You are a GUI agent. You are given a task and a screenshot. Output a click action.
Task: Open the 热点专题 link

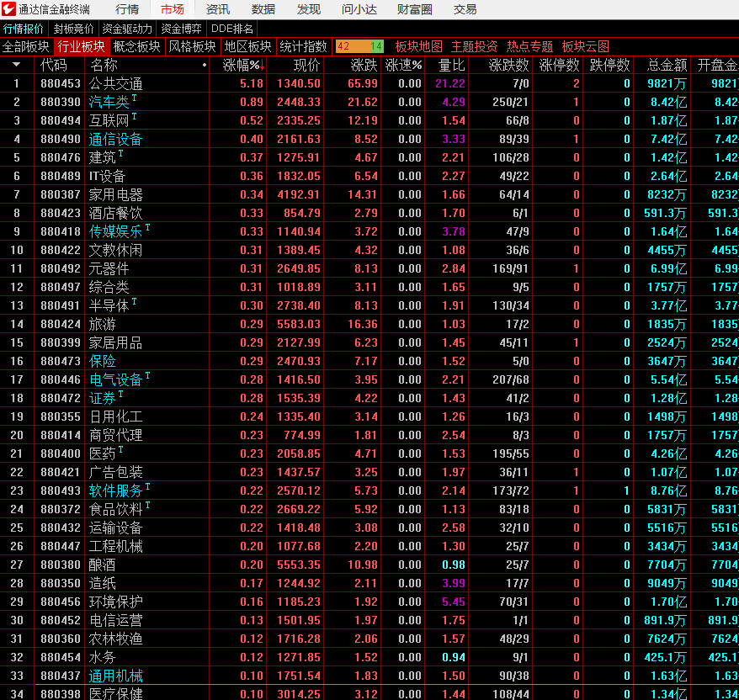529,46
